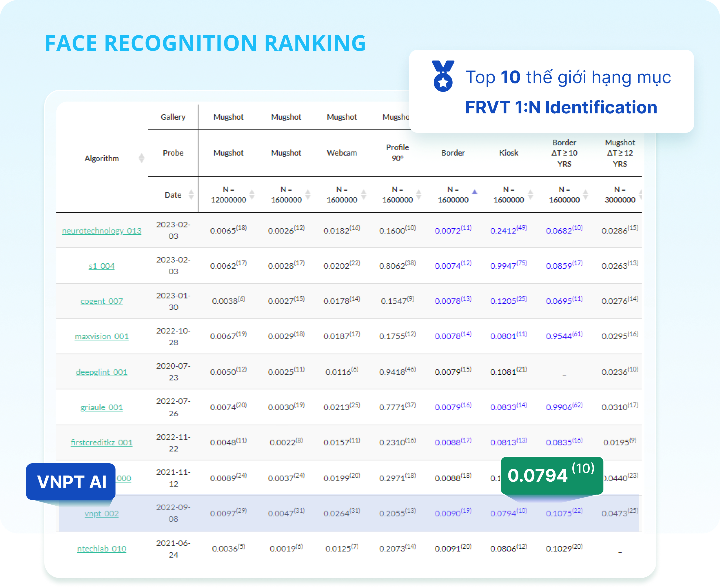Screen dimensions: 720x588
Task: Click cogent_007 Border value 0.0078
Action: (453, 300)
